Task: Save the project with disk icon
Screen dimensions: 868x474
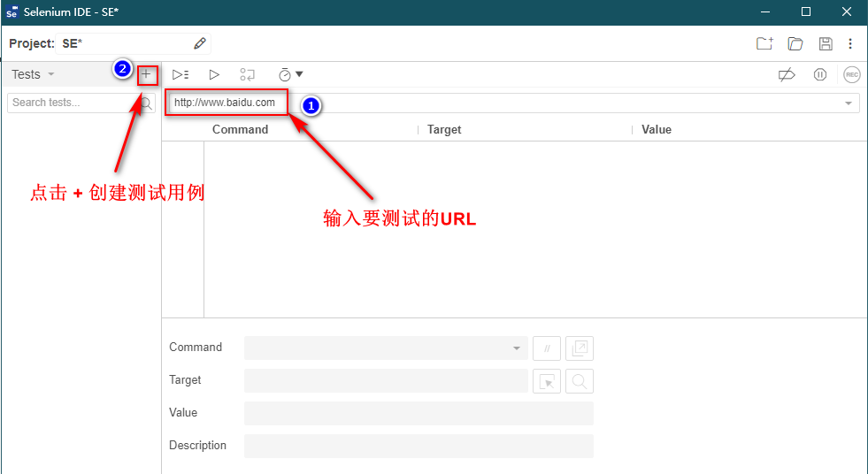Action: (x=825, y=43)
